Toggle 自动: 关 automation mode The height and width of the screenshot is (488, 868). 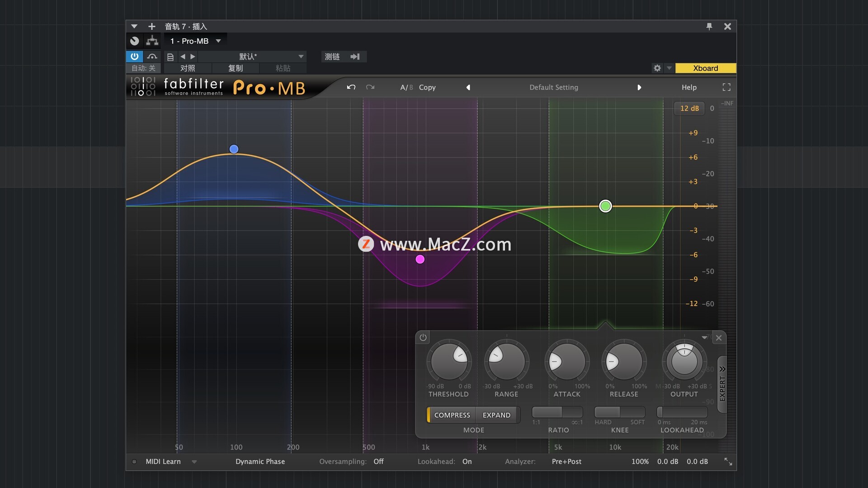click(143, 68)
